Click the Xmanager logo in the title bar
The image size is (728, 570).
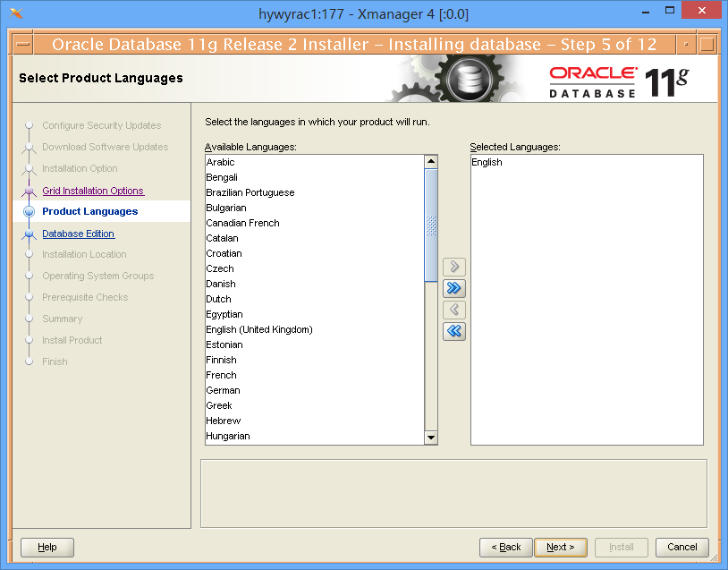pyautogui.click(x=16, y=13)
